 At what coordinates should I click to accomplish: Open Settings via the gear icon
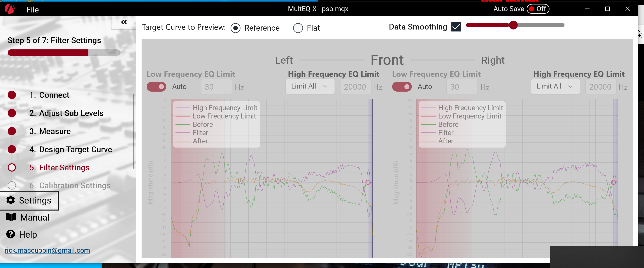tap(11, 200)
